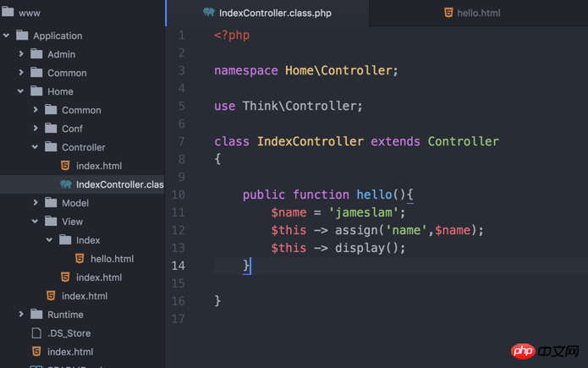This screenshot has height=368, width=588.
Task: Select the .DS_Store file
Action: tap(69, 333)
